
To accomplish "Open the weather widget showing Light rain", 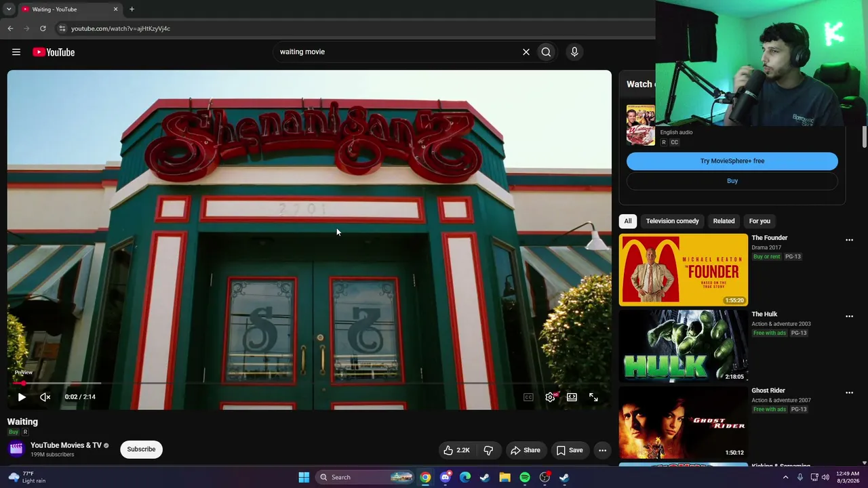I will (26, 477).
